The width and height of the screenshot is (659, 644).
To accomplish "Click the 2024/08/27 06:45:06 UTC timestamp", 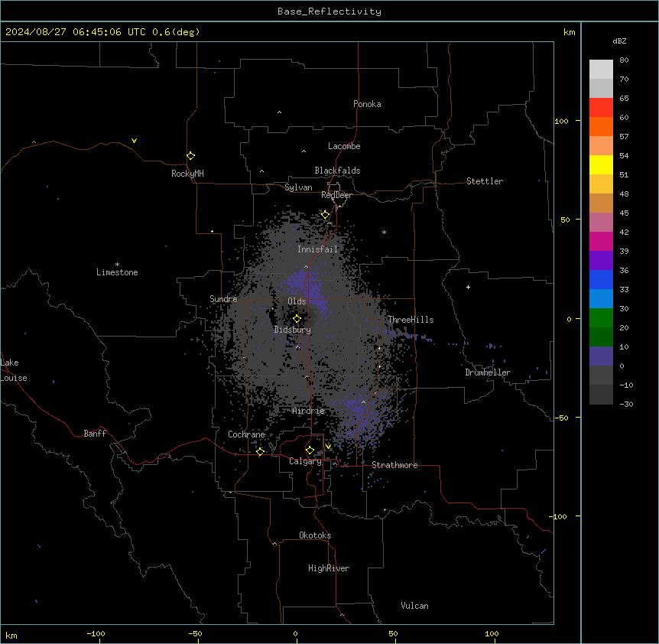I will [76, 32].
